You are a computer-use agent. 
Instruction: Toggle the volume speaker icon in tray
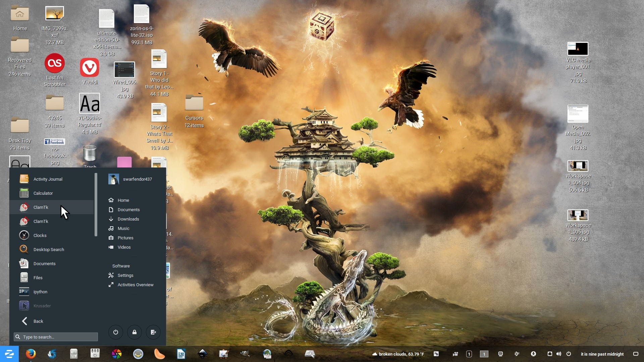point(558,354)
